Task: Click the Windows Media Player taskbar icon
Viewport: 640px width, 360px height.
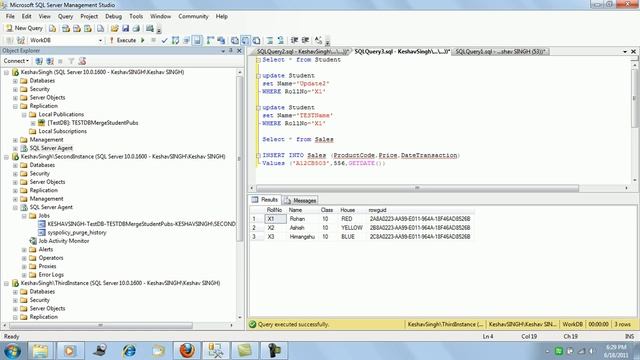Action: pyautogui.click(x=70, y=351)
